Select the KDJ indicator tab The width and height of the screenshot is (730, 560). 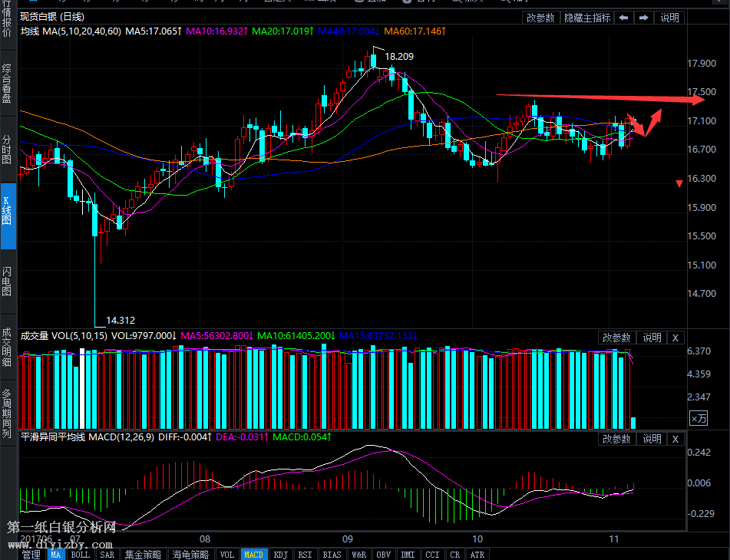(281, 555)
